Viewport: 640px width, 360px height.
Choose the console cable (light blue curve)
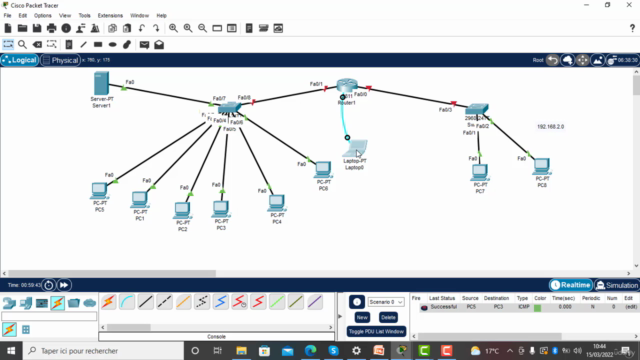coord(127,302)
